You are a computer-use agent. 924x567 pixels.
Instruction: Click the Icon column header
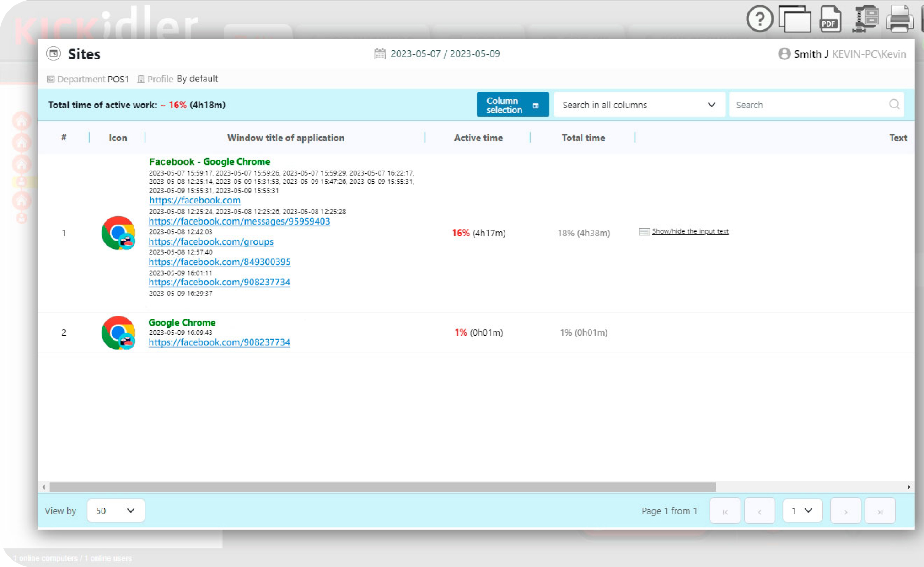118,138
